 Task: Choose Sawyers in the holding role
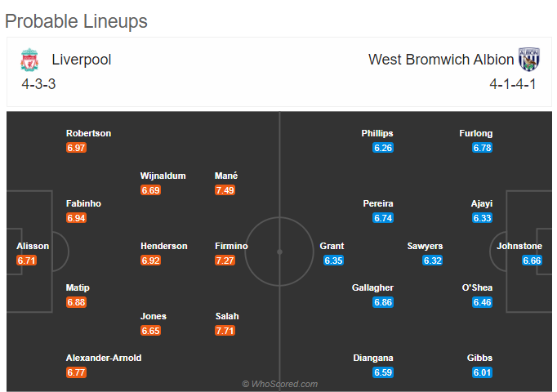425,246
